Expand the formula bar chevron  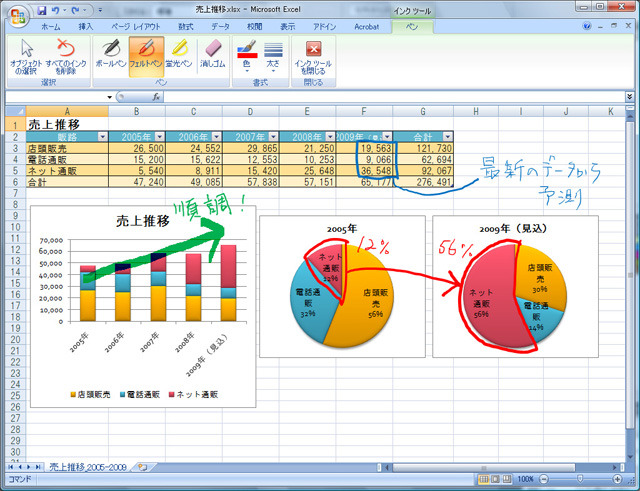click(629, 97)
